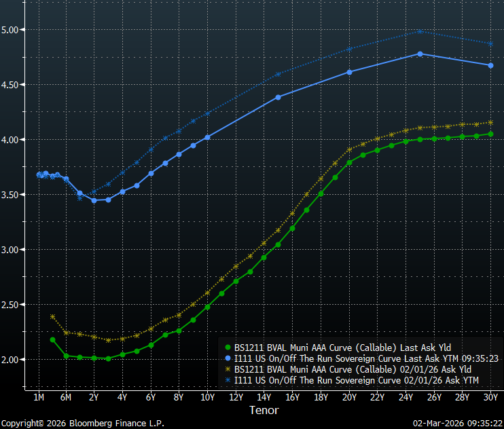Screen dimensions: 504x429
Task: Click the 1M tick label on the x-axis
Action: tap(39, 397)
